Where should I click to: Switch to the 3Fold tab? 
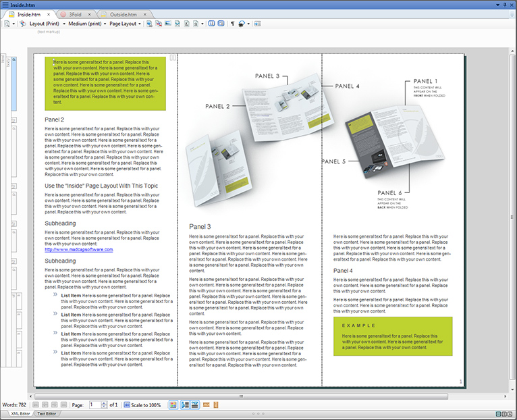point(75,14)
